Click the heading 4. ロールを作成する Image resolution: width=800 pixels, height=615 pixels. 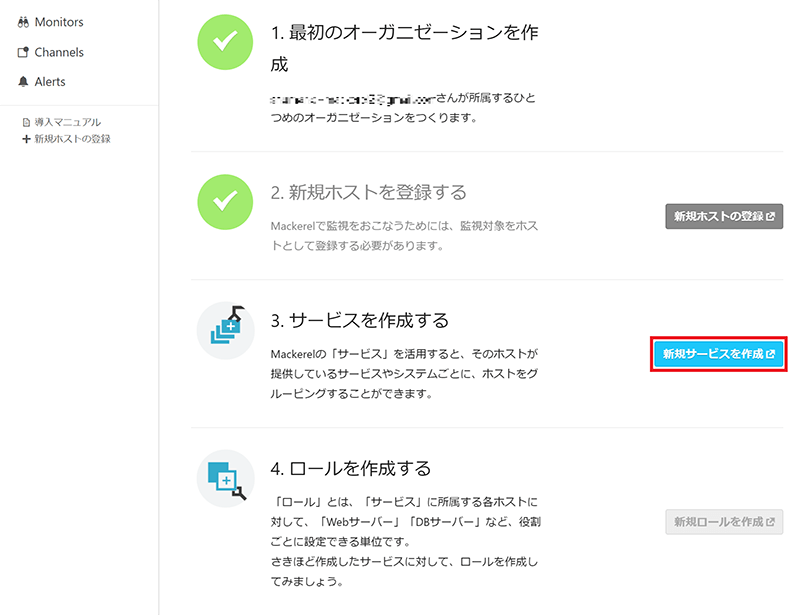(350, 468)
